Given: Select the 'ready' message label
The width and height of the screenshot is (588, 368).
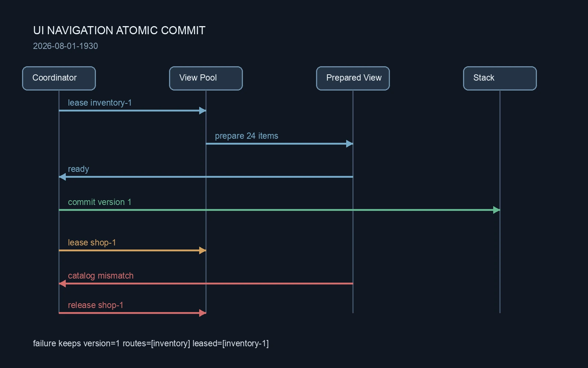Looking at the screenshot, I should click(x=78, y=169).
